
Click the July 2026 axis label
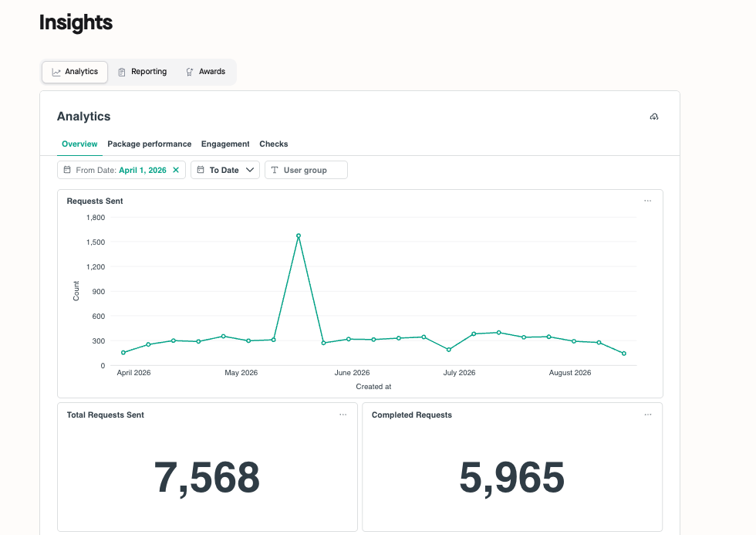click(459, 372)
